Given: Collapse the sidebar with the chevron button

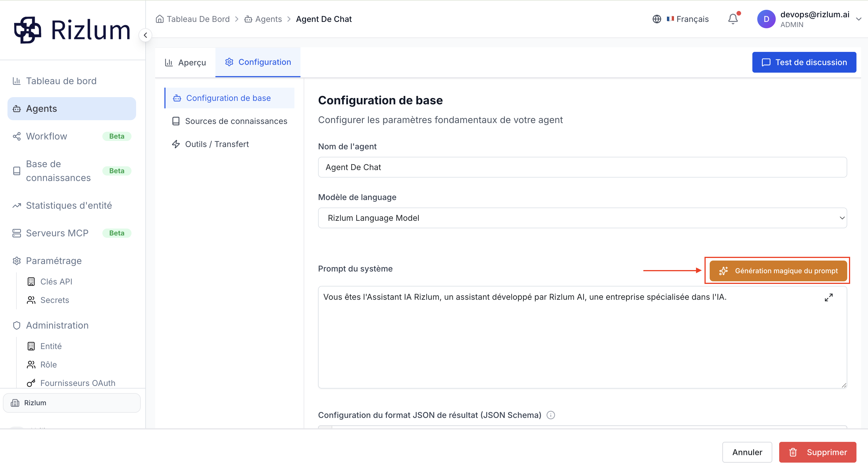Looking at the screenshot, I should [x=145, y=35].
